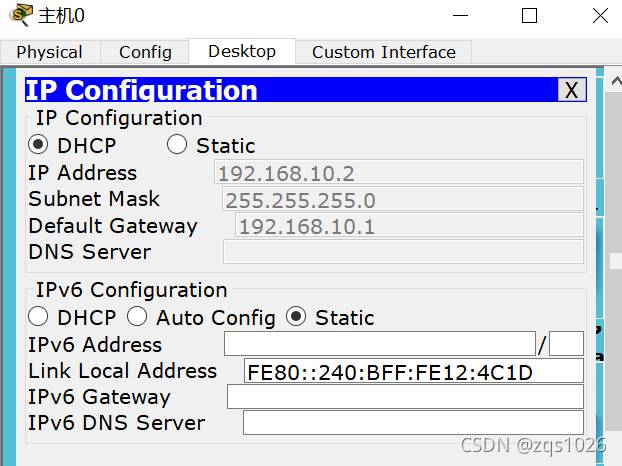Click the Packet Tracer host icon in title bar
The width and height of the screenshot is (622, 466).
tap(19, 15)
